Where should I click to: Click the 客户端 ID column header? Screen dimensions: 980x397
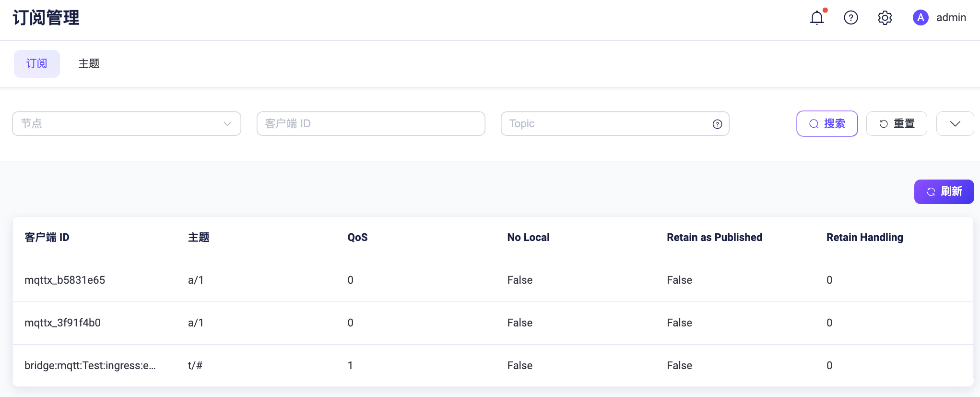click(x=47, y=238)
